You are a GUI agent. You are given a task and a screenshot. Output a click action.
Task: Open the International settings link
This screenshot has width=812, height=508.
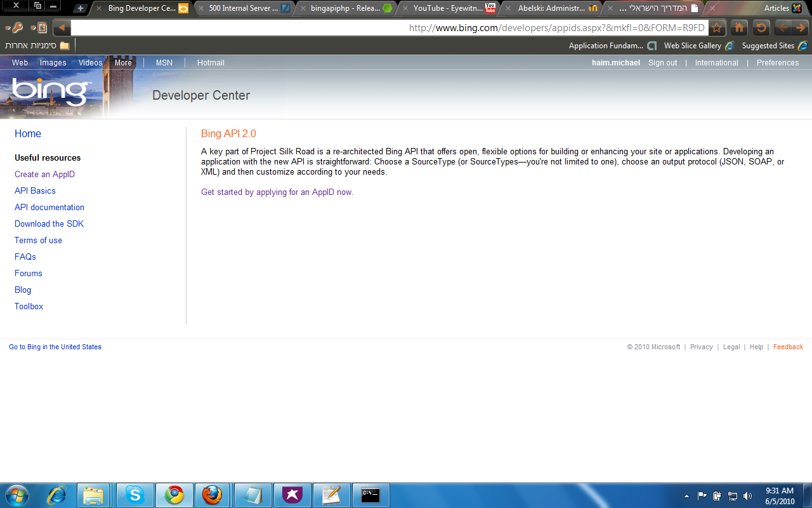tap(716, 63)
